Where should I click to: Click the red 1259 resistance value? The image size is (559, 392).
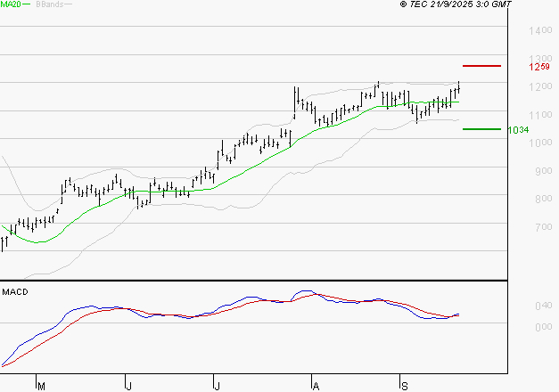(539, 67)
